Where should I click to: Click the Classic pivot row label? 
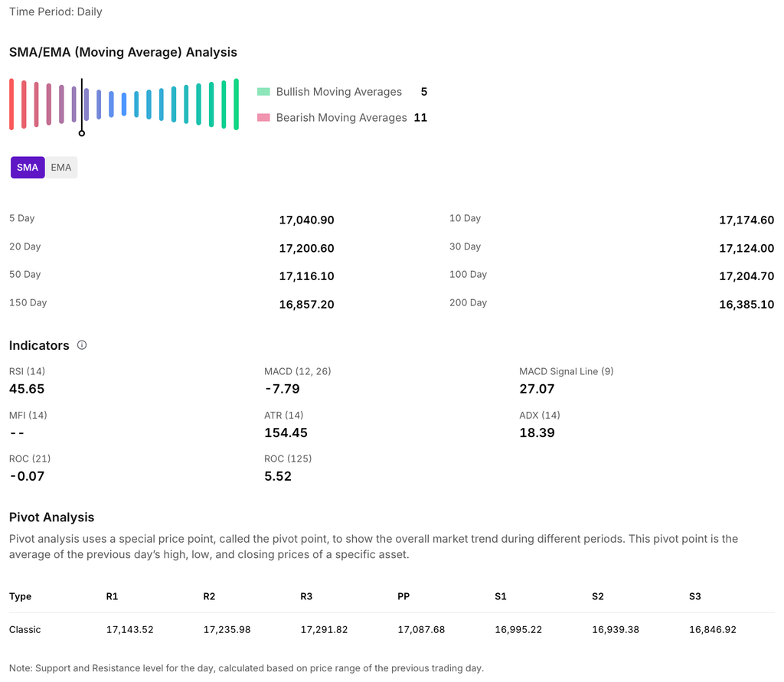(x=25, y=629)
